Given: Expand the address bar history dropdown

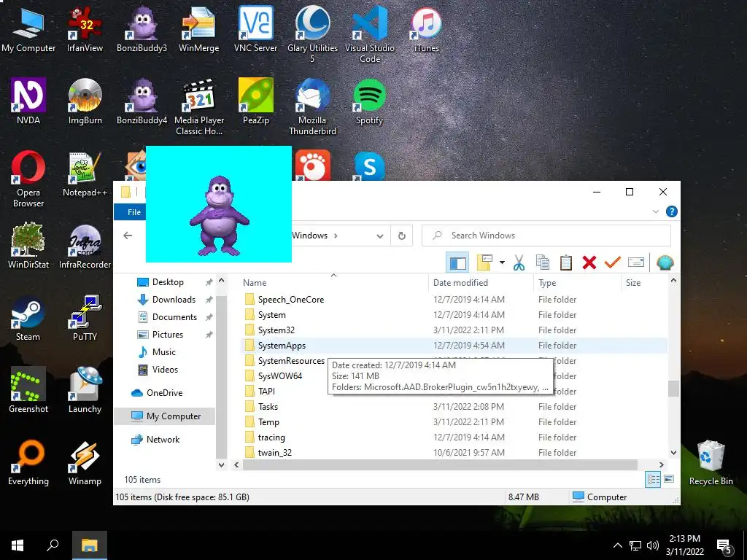Looking at the screenshot, I should (x=379, y=236).
